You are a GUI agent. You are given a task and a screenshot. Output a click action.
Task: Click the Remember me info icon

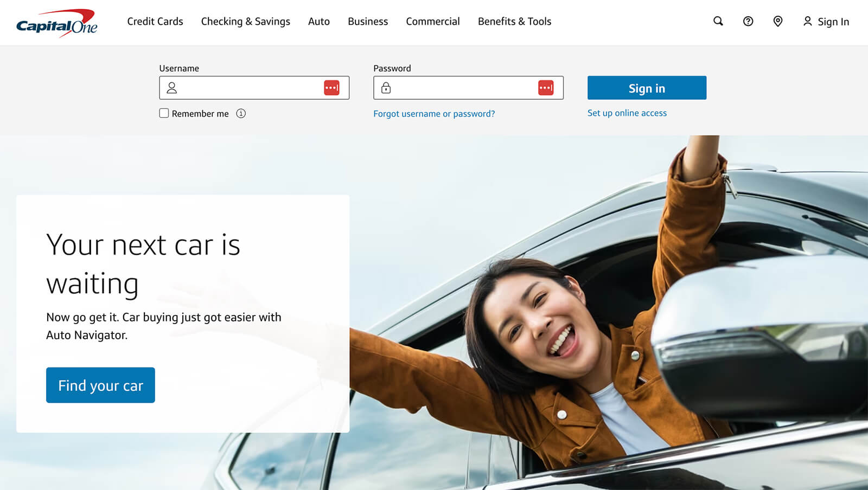[x=241, y=113]
